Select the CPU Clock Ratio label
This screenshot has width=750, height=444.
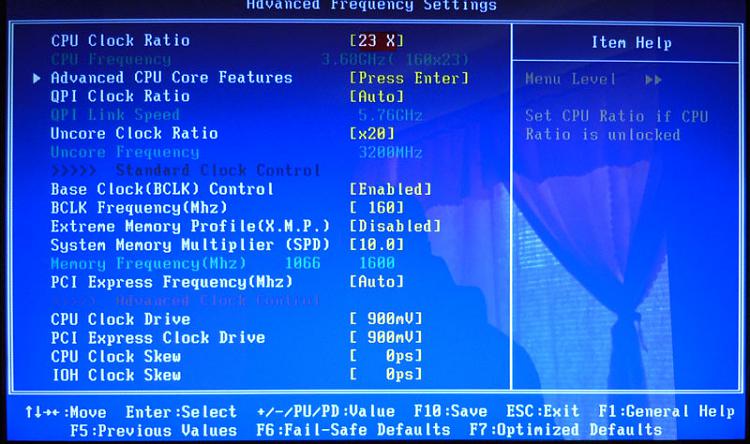click(120, 40)
